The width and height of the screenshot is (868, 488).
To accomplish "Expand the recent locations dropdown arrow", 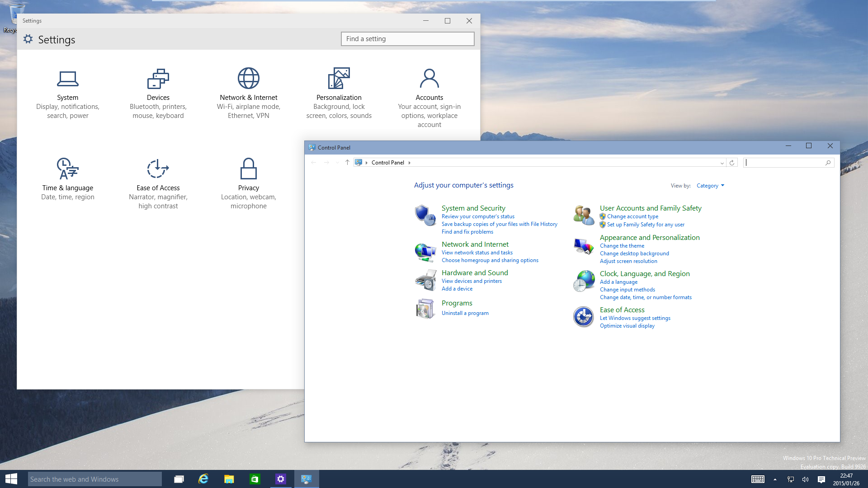I will tap(337, 163).
